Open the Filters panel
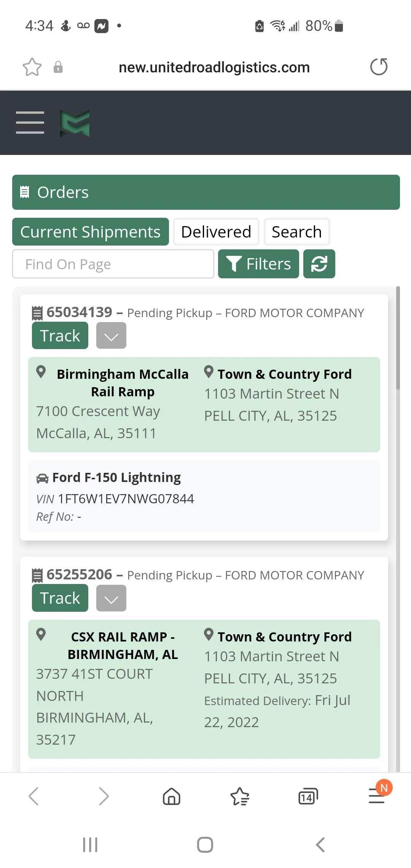 tap(258, 264)
